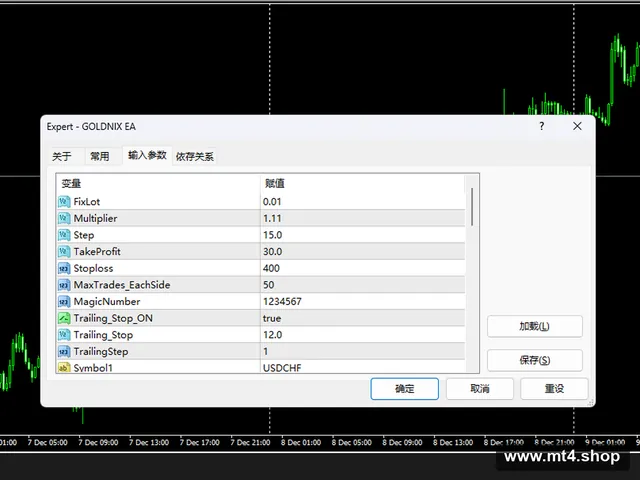Click the MaxTrades_EachSide integer icon

pos(64,285)
